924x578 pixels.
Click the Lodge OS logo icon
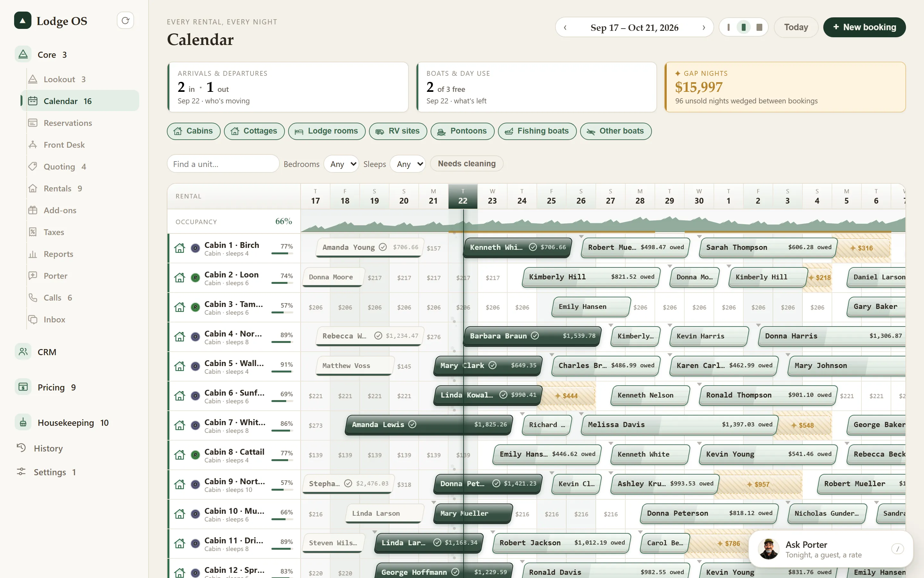click(22, 21)
